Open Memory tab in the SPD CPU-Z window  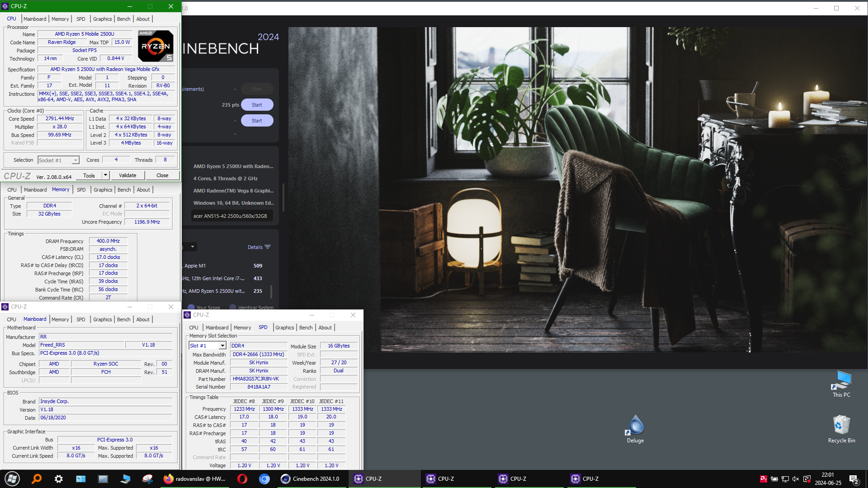click(x=242, y=328)
